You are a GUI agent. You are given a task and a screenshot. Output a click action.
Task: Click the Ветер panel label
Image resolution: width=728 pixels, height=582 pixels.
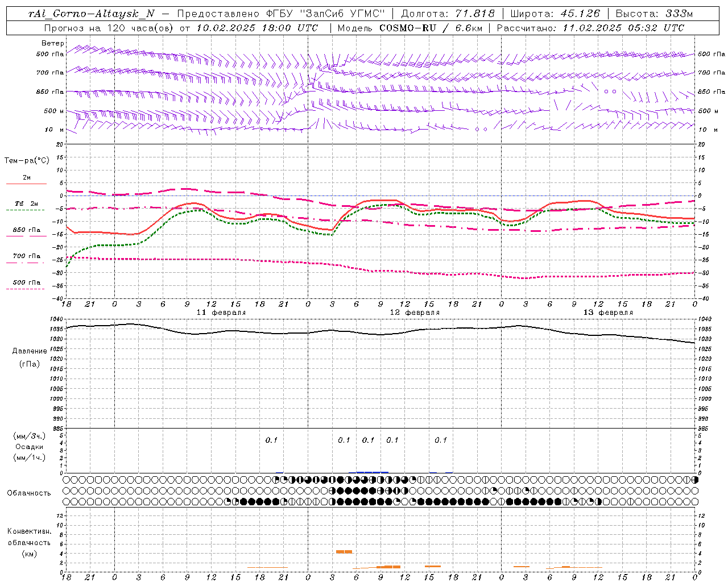point(53,43)
